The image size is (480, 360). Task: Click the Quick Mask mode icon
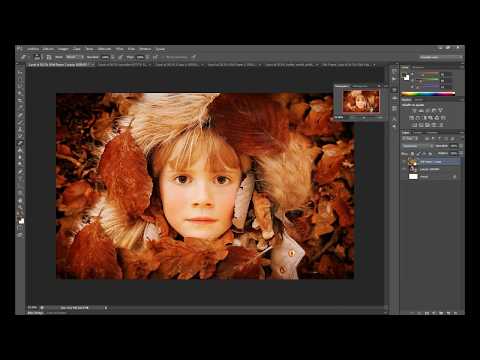(x=20, y=228)
